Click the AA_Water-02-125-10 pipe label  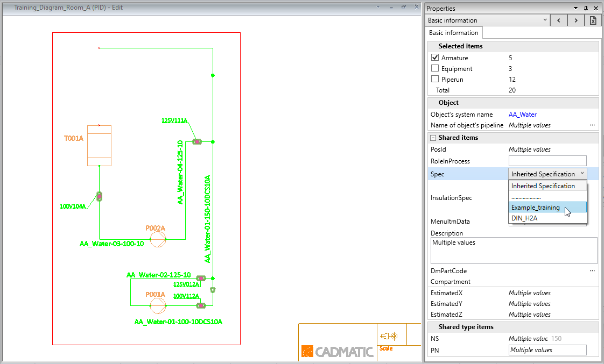pyautogui.click(x=158, y=275)
